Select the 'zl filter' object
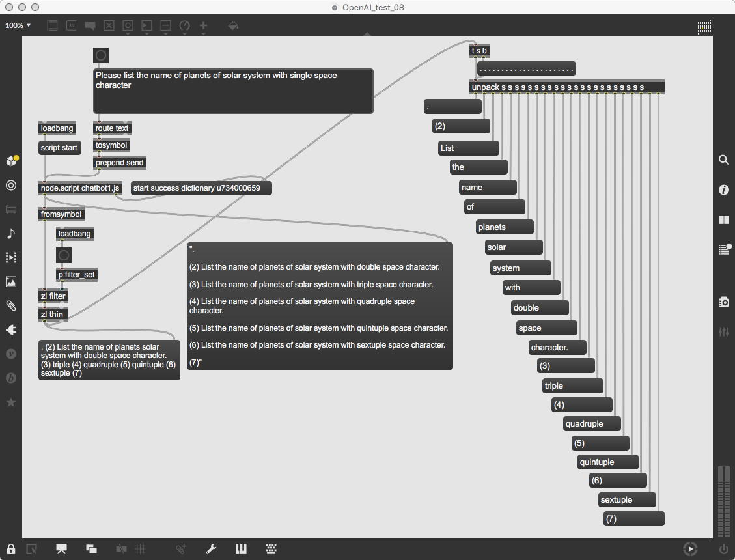 [53, 296]
